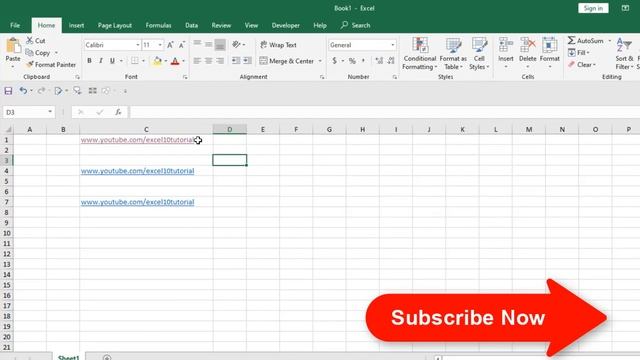
Task: Toggle Wrap Text
Action: [278, 45]
